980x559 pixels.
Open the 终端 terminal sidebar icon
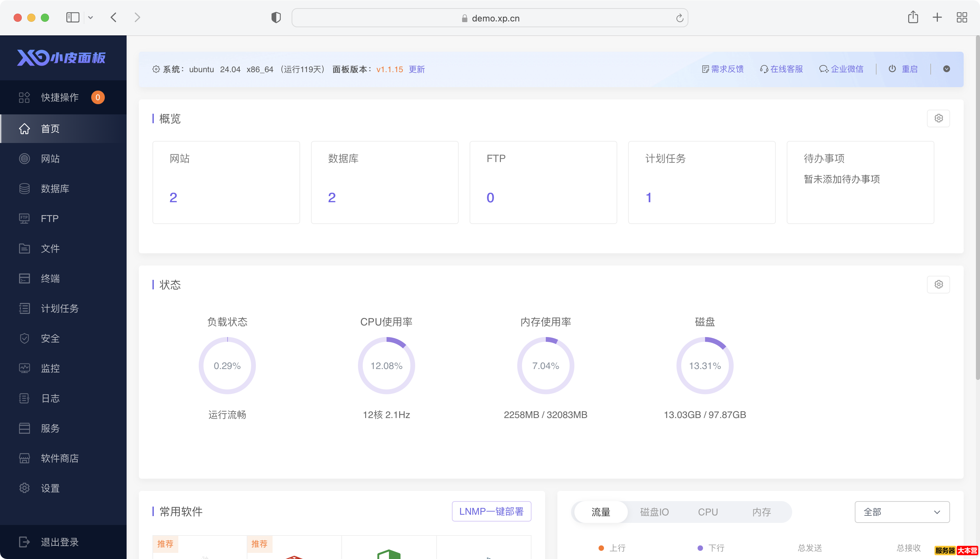24,278
